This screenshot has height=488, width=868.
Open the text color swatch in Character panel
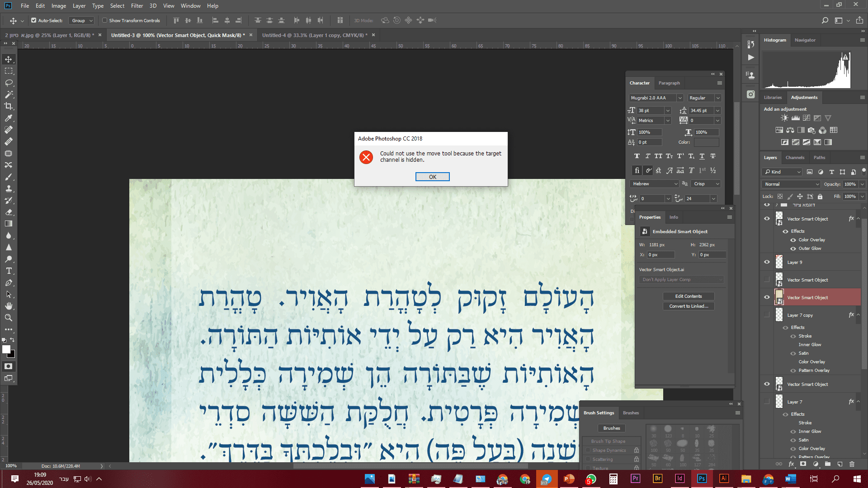(x=706, y=142)
